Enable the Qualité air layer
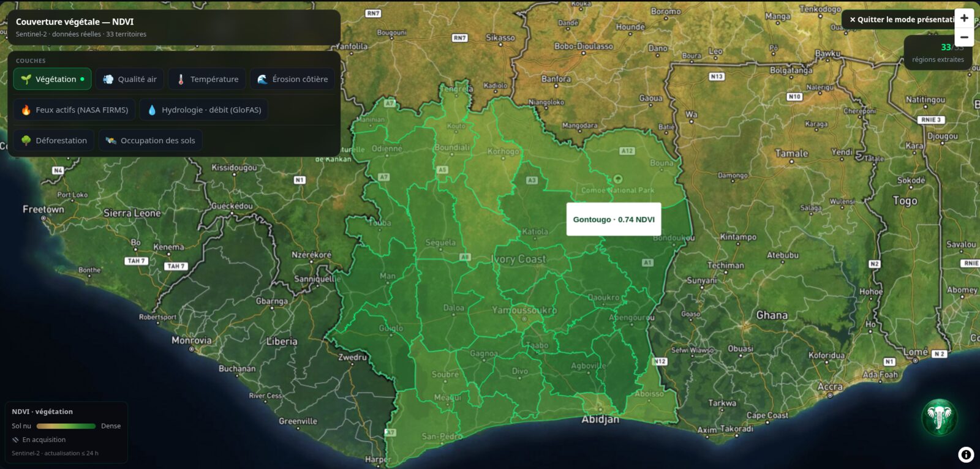980x469 pixels. (130, 79)
